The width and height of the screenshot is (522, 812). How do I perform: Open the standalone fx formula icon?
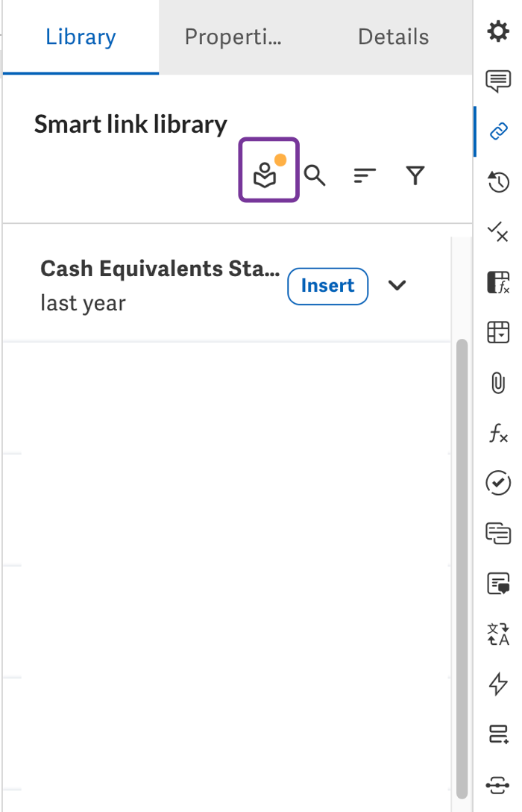pos(497,433)
